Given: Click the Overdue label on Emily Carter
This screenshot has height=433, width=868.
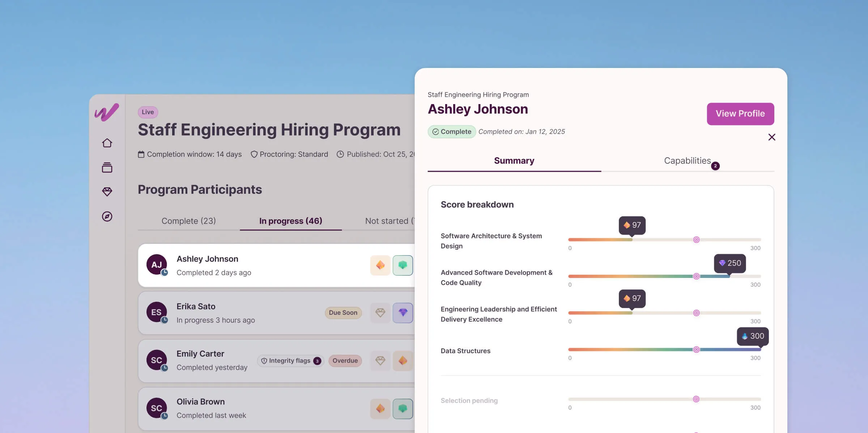Looking at the screenshot, I should coord(345,361).
